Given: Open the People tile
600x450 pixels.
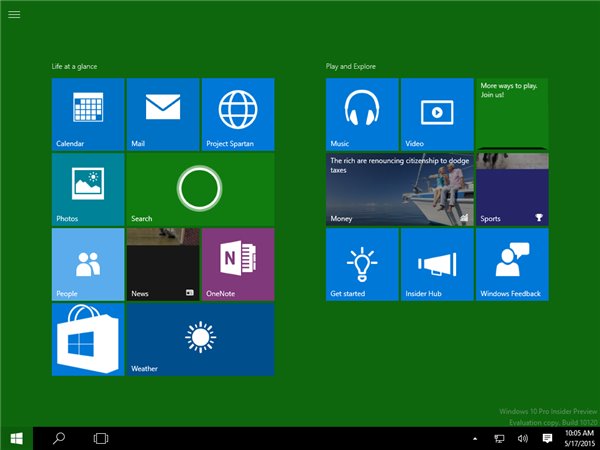Looking at the screenshot, I should (x=88, y=264).
